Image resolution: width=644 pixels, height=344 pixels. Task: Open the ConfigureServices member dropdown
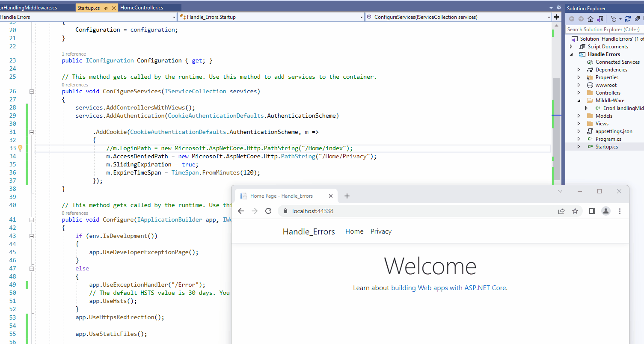click(x=549, y=17)
